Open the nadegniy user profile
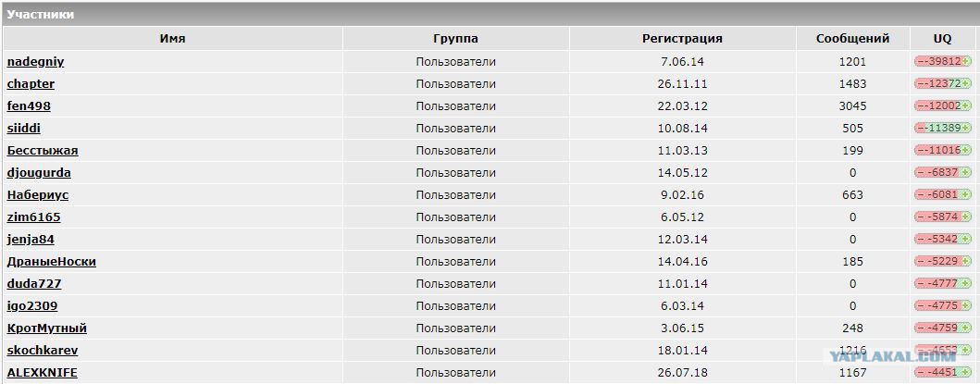 [35, 62]
